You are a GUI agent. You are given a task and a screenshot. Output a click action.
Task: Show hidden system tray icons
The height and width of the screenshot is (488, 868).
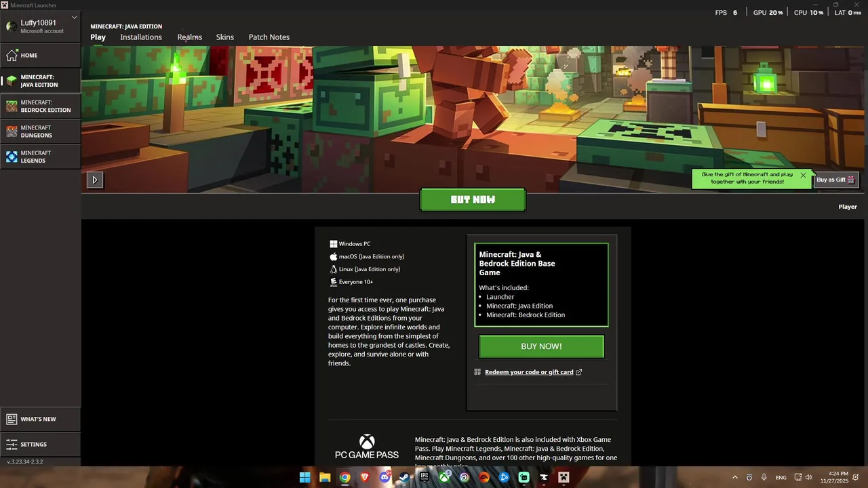pos(734,477)
